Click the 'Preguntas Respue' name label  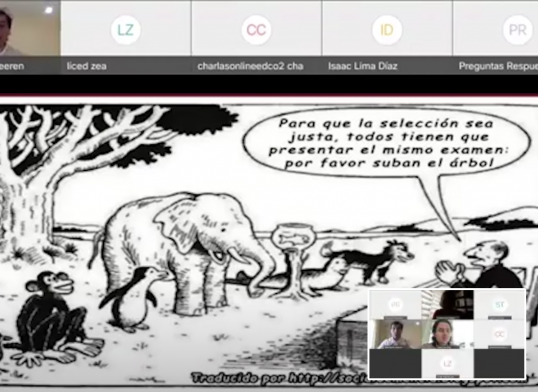point(498,66)
